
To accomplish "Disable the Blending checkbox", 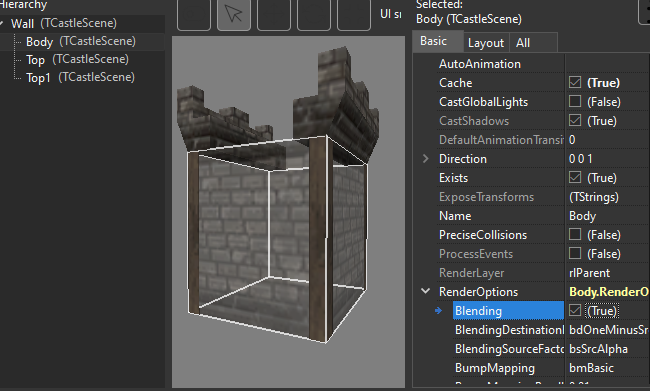I will [x=575, y=310].
